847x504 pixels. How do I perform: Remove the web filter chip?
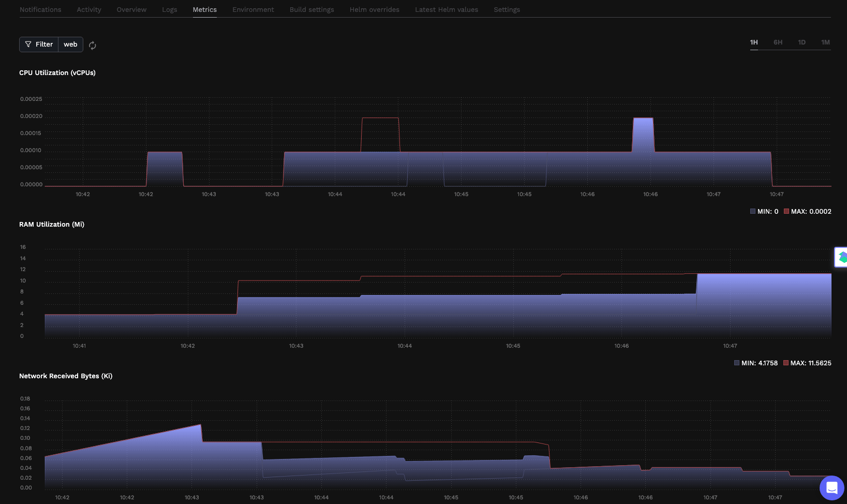click(x=70, y=44)
